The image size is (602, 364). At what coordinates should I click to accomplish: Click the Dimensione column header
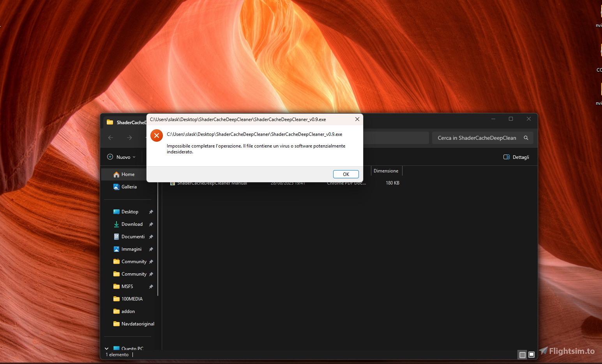[x=386, y=171]
